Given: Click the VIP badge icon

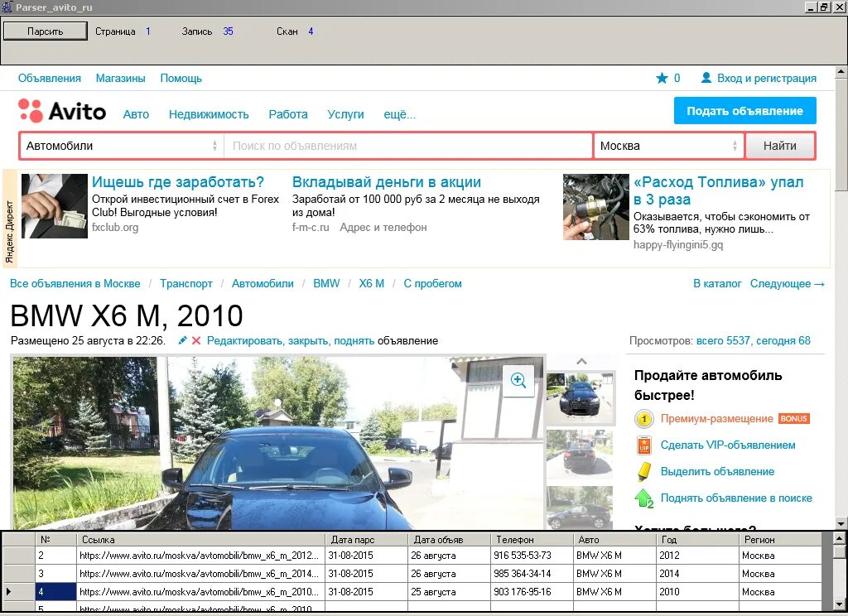Looking at the screenshot, I should (x=644, y=445).
